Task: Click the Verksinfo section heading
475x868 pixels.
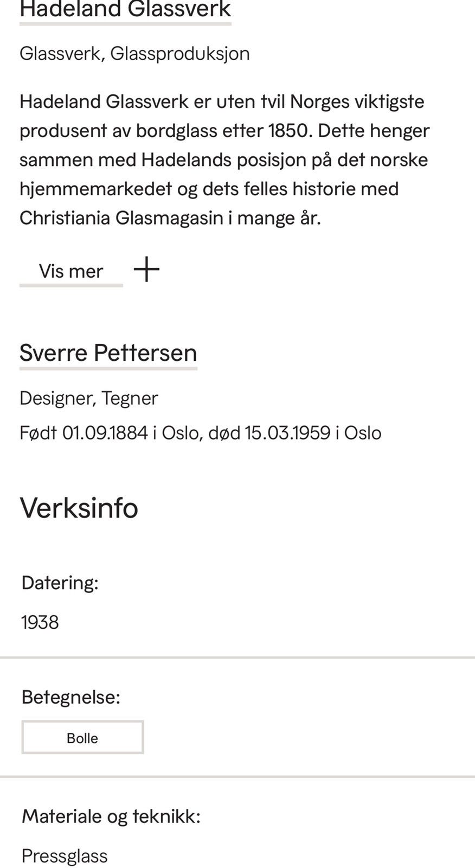Action: (x=79, y=508)
